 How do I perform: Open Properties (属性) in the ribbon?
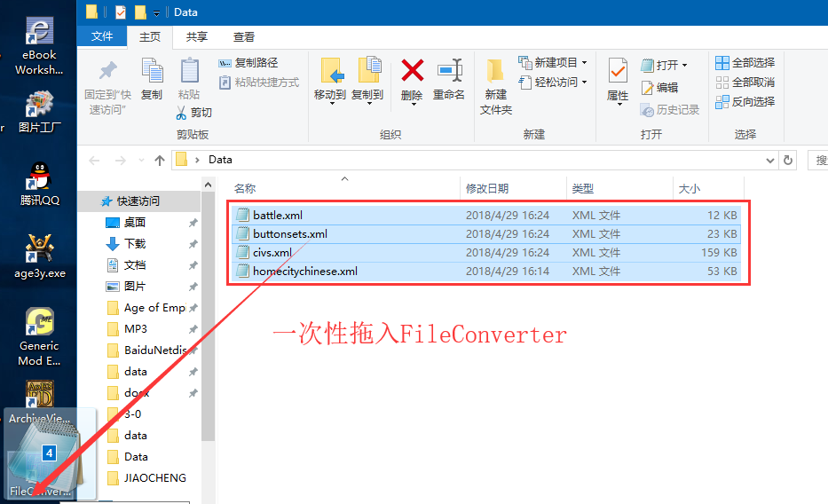pyautogui.click(x=618, y=71)
